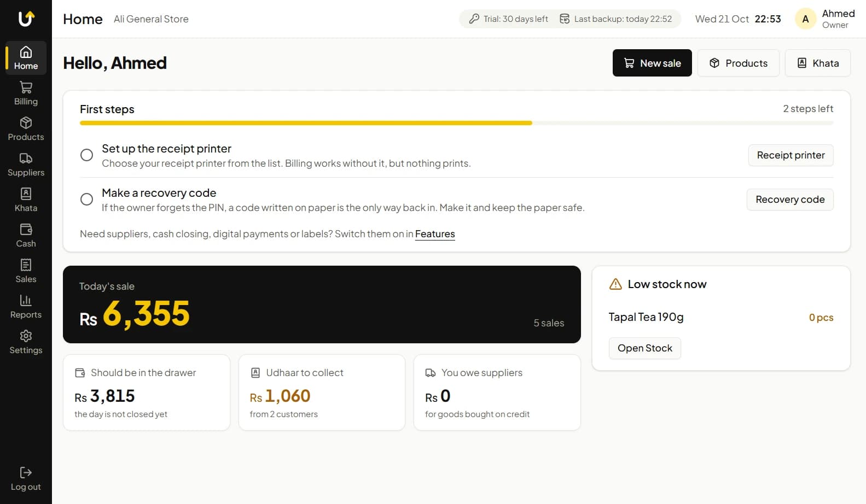Click the Receipt printer button

[791, 155]
